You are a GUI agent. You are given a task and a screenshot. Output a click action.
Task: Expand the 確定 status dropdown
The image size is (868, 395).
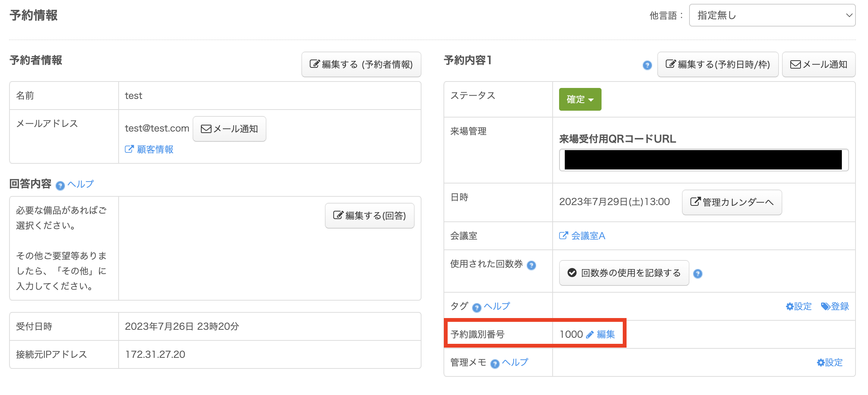click(x=580, y=99)
